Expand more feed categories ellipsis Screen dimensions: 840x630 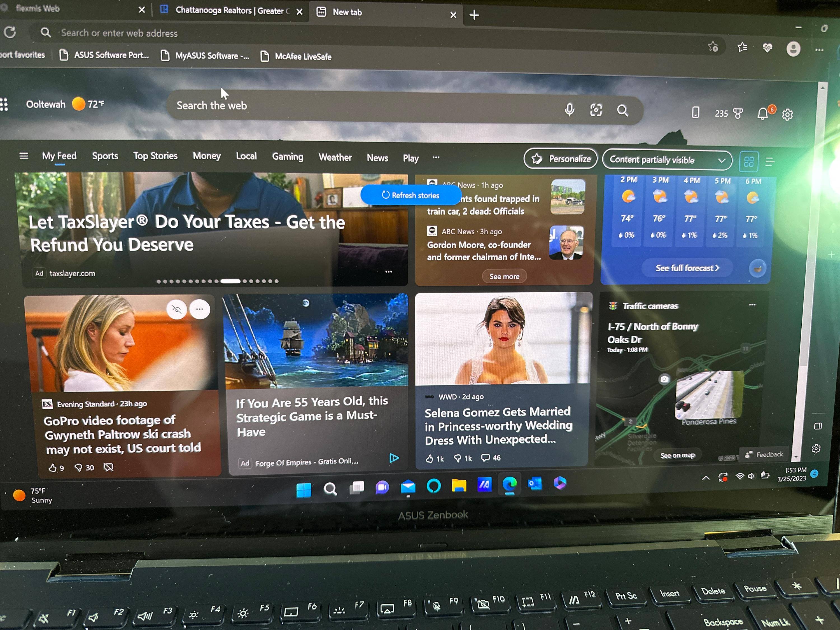(436, 157)
